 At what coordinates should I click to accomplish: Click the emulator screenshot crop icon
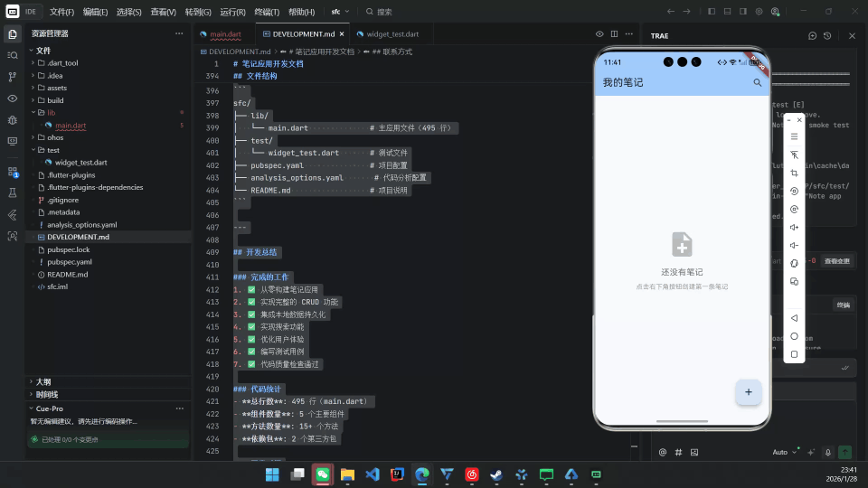[x=795, y=174]
